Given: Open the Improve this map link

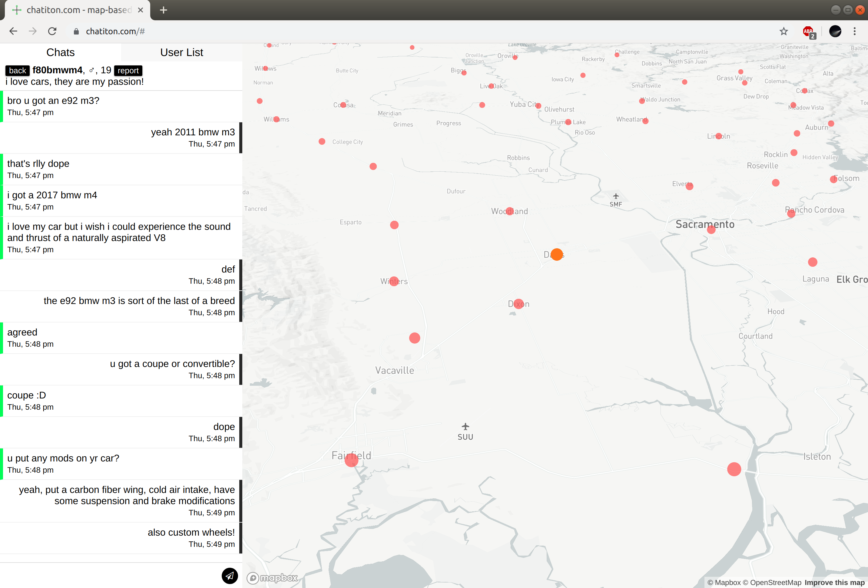Looking at the screenshot, I should pyautogui.click(x=834, y=583).
